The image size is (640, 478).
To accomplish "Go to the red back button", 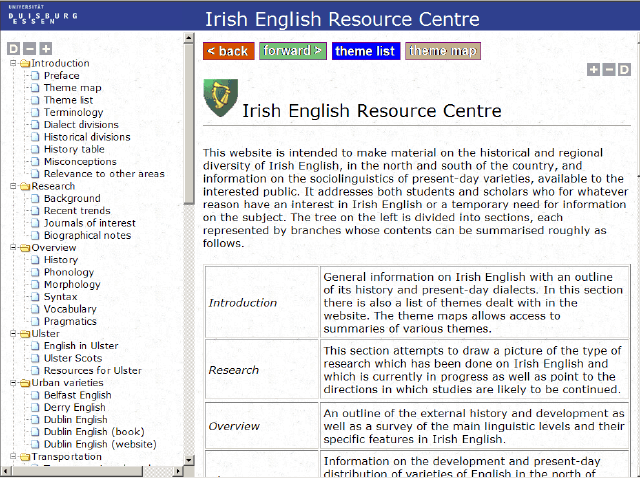I will pos(228,51).
